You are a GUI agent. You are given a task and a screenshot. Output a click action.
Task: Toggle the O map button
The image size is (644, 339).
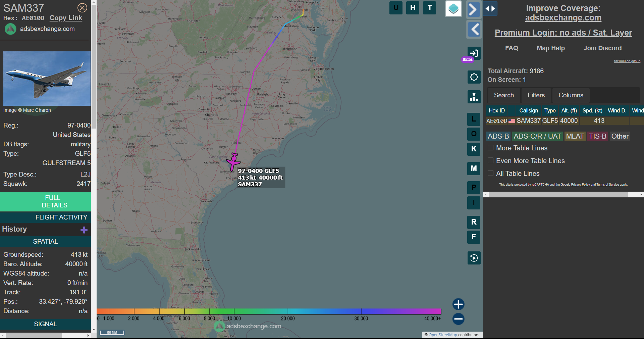[x=474, y=134]
